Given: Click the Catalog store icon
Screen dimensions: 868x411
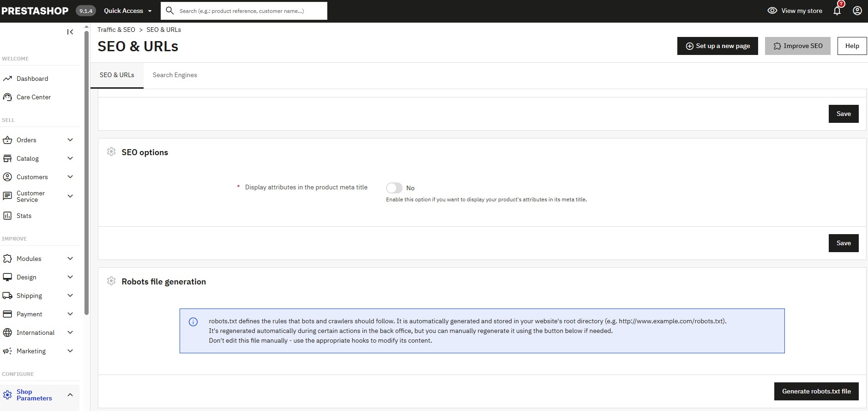Looking at the screenshot, I should pos(7,158).
